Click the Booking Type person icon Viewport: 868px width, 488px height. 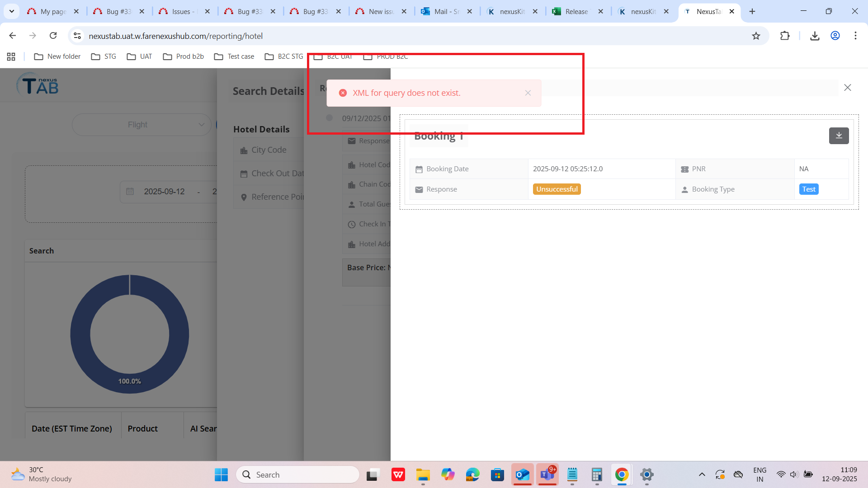click(684, 190)
